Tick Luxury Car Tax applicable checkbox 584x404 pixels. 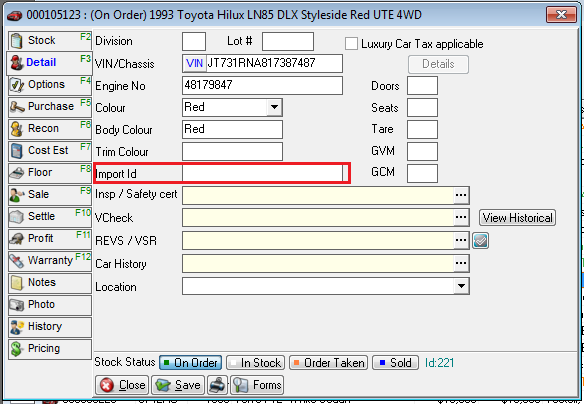351,43
